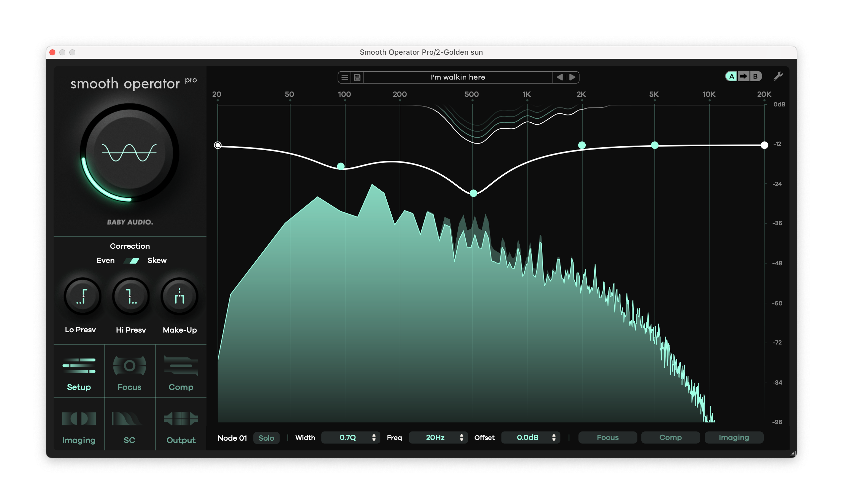This screenshot has height=504, width=843.
Task: Click the Offset value 0.0dB field
Action: click(x=531, y=437)
